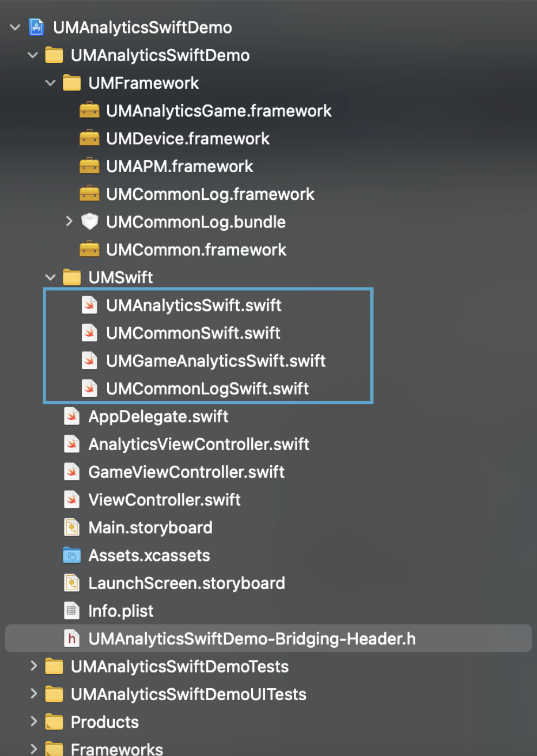Click the UMAnalyticsGame.framework toolbox icon
The image size is (537, 756).
(89, 110)
